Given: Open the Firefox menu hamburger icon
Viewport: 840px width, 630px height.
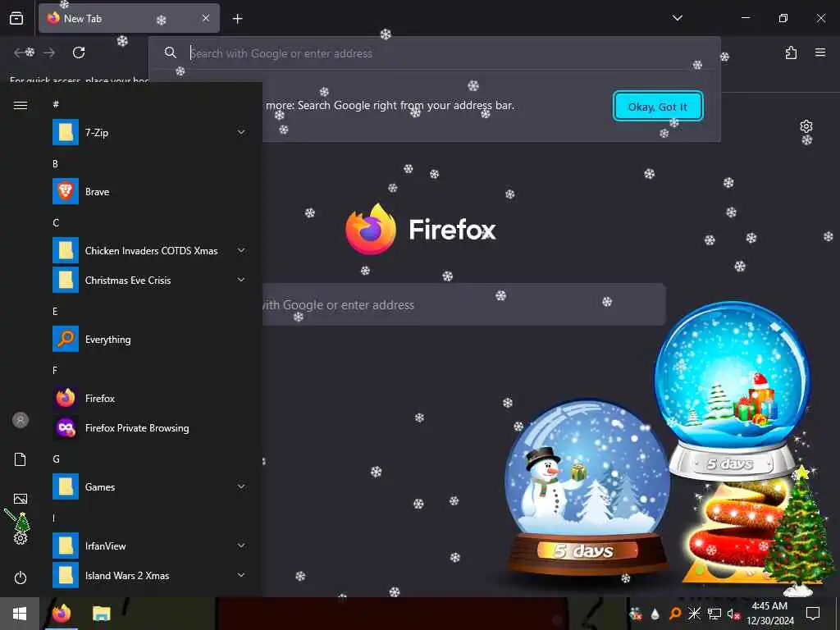Looking at the screenshot, I should 819,52.
